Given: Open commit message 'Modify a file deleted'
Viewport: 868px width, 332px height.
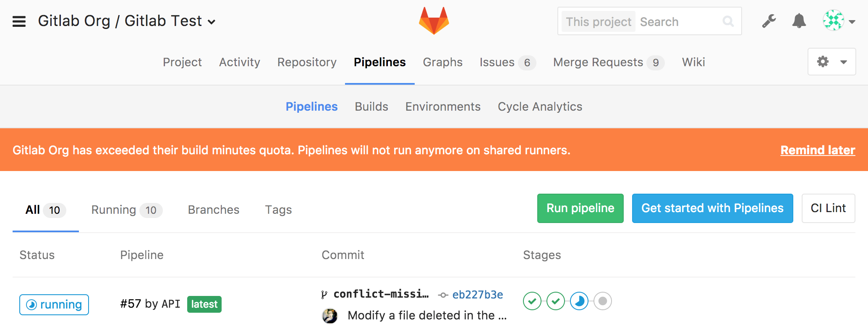Looking at the screenshot, I should click(x=427, y=315).
